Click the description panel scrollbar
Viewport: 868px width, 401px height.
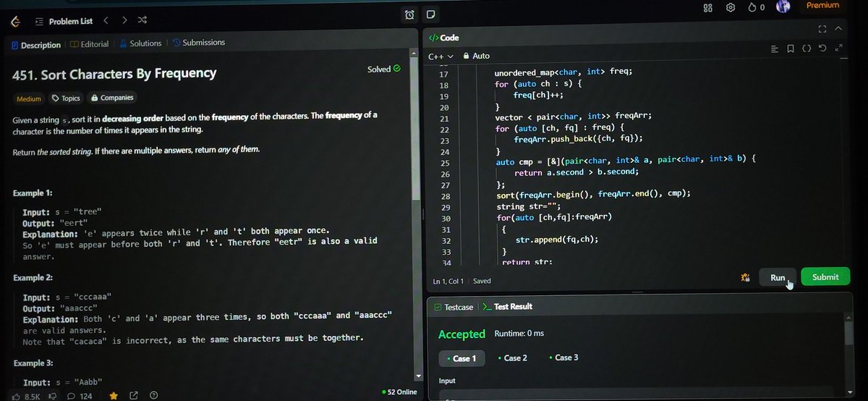tap(415, 130)
